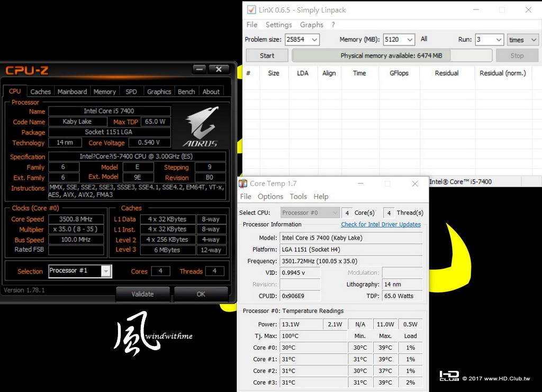Click the Core Voltage value 0.540 V
This screenshot has width=542, height=392.
tap(149, 142)
